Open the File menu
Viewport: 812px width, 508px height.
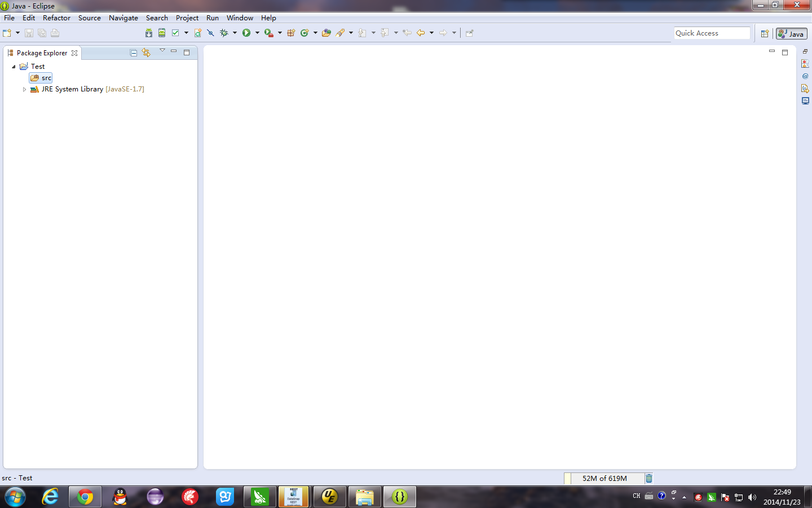(x=10, y=18)
